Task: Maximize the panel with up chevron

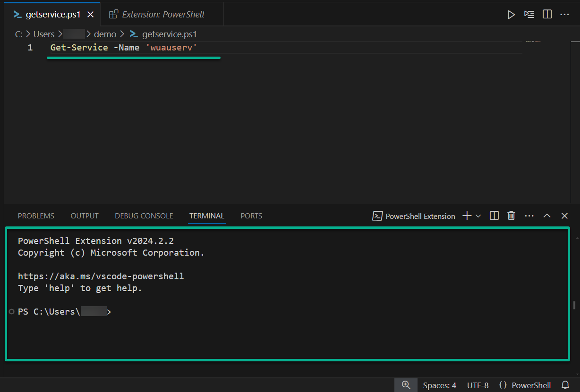Action: pyautogui.click(x=547, y=216)
